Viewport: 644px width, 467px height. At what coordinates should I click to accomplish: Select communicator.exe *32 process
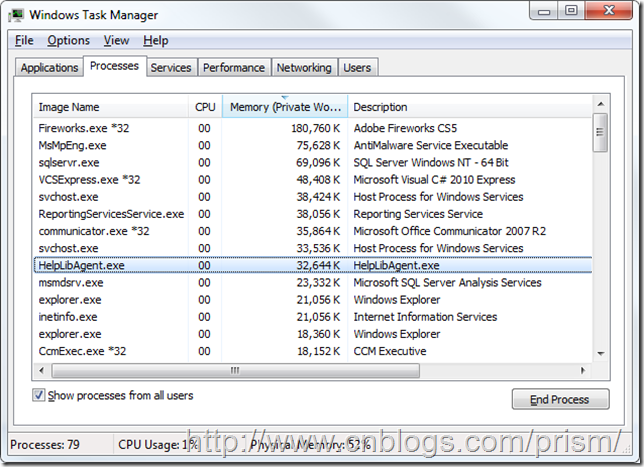(x=313, y=231)
